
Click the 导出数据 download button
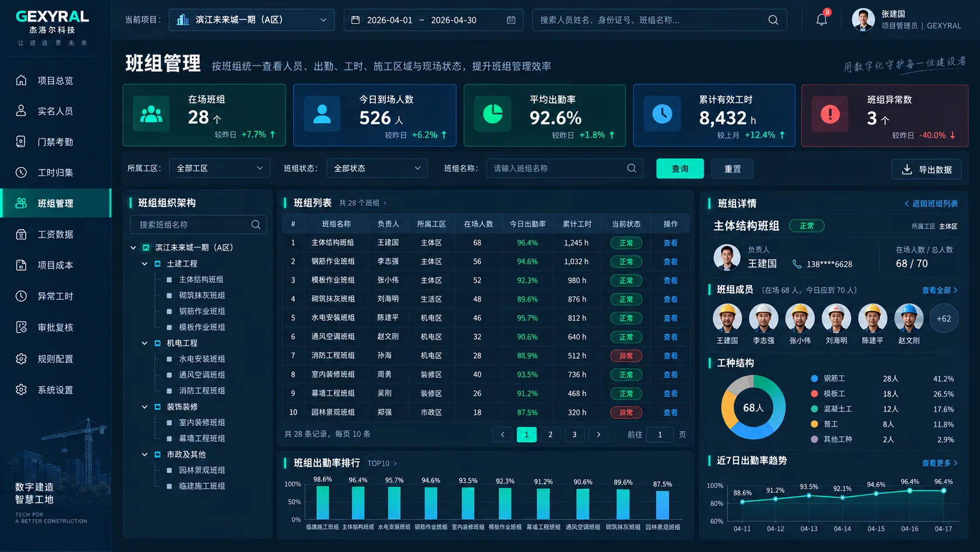click(926, 169)
